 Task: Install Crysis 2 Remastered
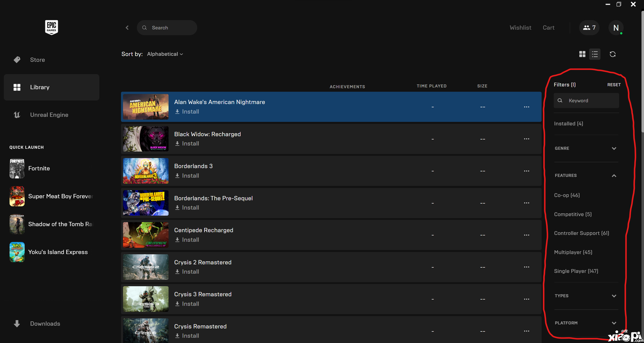tap(187, 272)
